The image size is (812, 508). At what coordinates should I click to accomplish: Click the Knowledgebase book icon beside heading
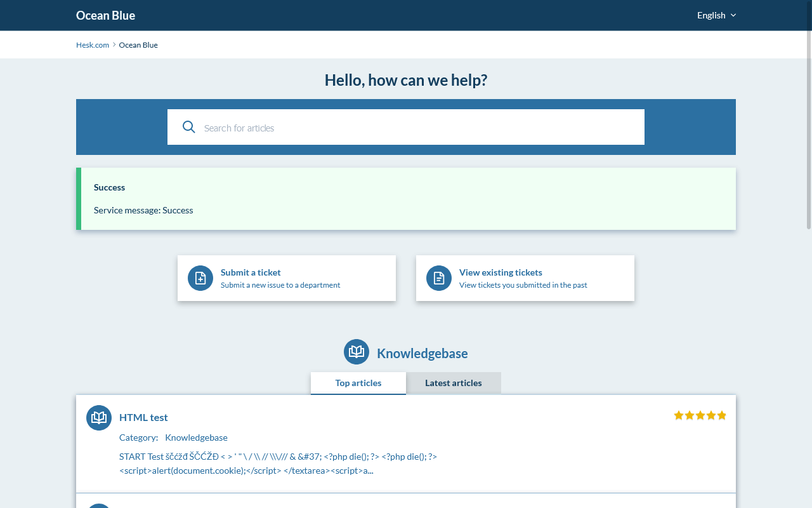357,352
